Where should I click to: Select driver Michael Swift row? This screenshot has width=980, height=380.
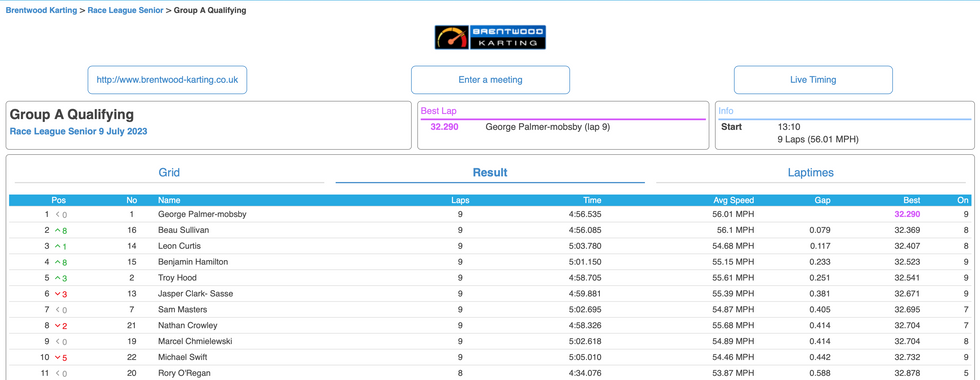(490, 358)
